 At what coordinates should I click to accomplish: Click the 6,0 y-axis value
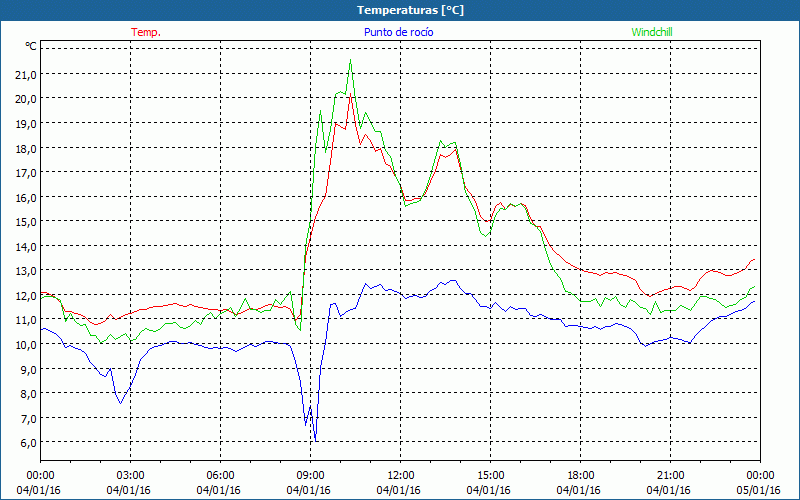[x=29, y=443]
